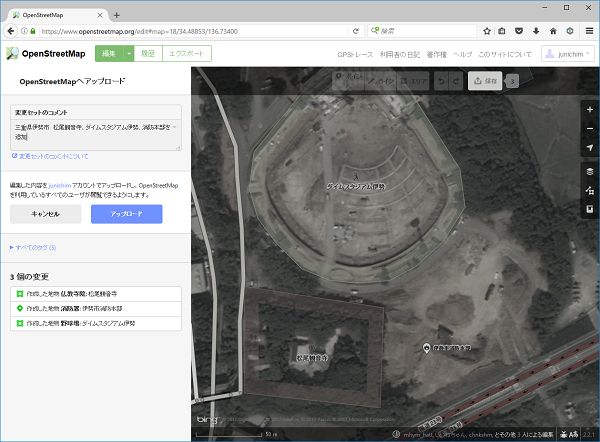This screenshot has width=600, height=442.
Task: Open changeset comment suggestions dropdown arrow
Action: (174, 127)
